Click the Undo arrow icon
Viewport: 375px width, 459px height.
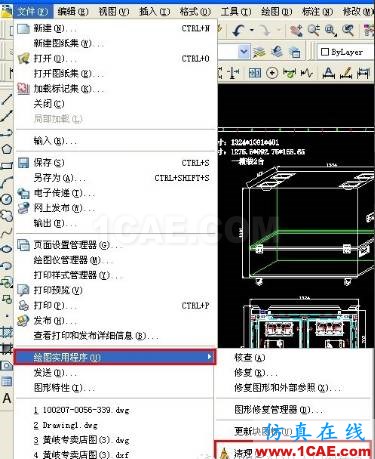[238, 30]
